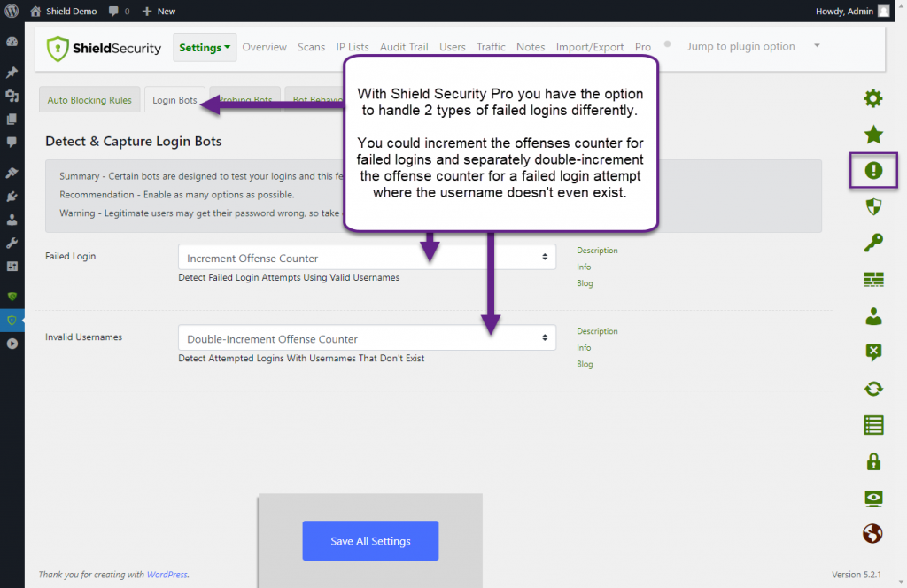The image size is (907, 588).
Task: Open eye monitor icon section
Action: [x=872, y=499]
